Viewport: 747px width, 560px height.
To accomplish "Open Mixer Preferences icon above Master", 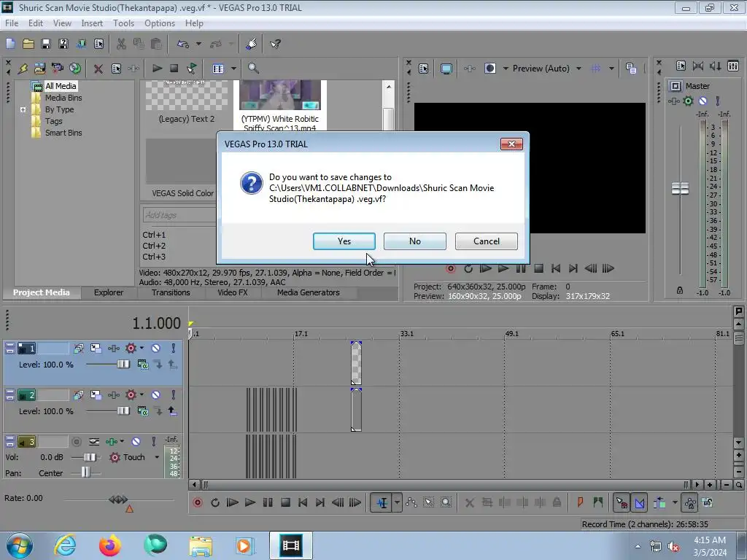I will pos(681,66).
